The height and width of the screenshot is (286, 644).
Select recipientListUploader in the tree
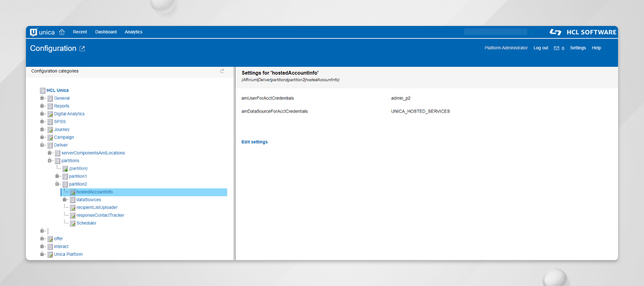tap(97, 208)
